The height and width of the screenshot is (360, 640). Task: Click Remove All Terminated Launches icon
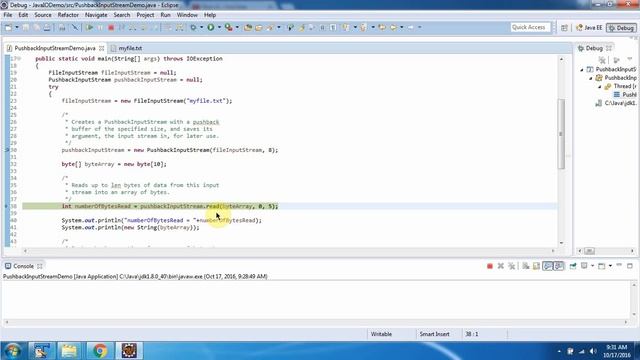pos(511,266)
